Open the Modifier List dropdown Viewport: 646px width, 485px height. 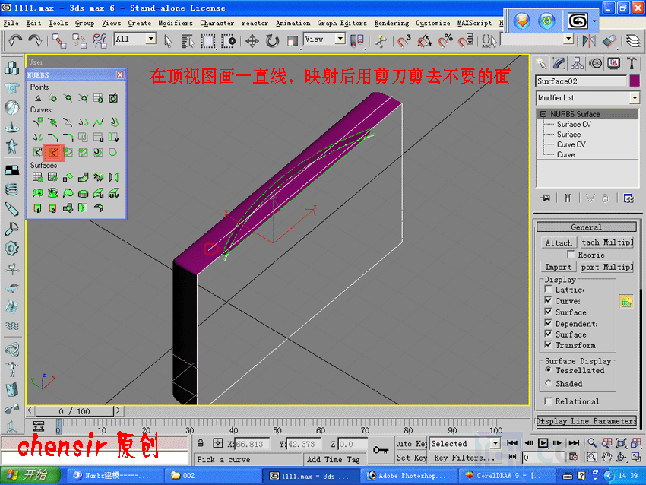(635, 98)
